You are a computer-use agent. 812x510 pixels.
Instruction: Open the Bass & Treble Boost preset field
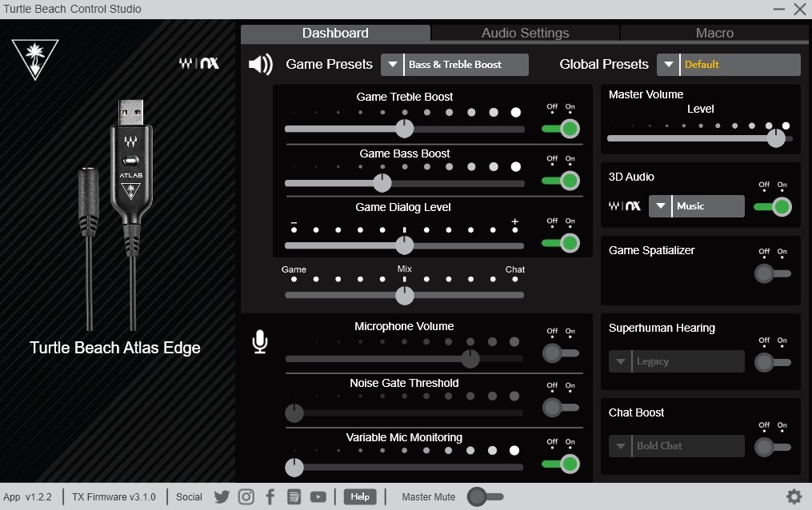(x=466, y=65)
